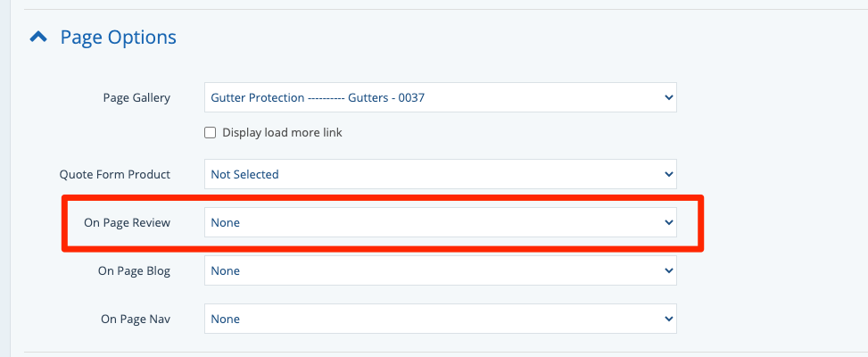
Task: Click the 'None' value in On Page Review
Action: [226, 222]
